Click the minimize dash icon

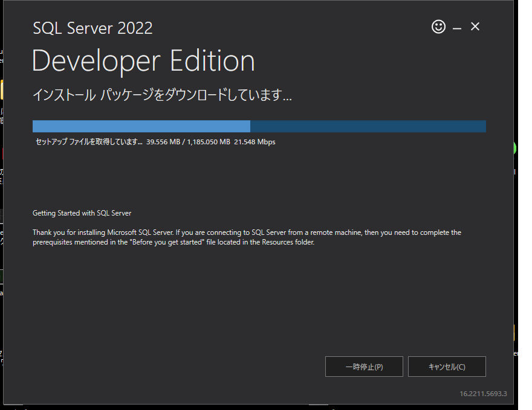(456, 27)
